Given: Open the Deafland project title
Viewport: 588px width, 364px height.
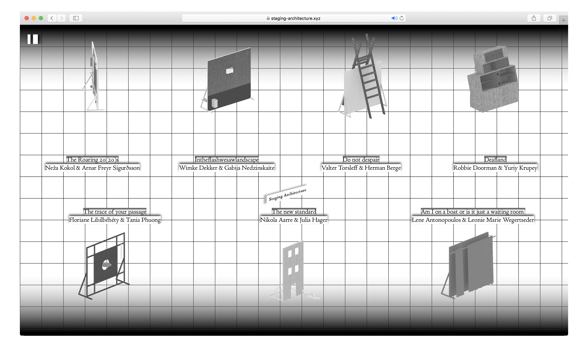Looking at the screenshot, I should 495,160.
